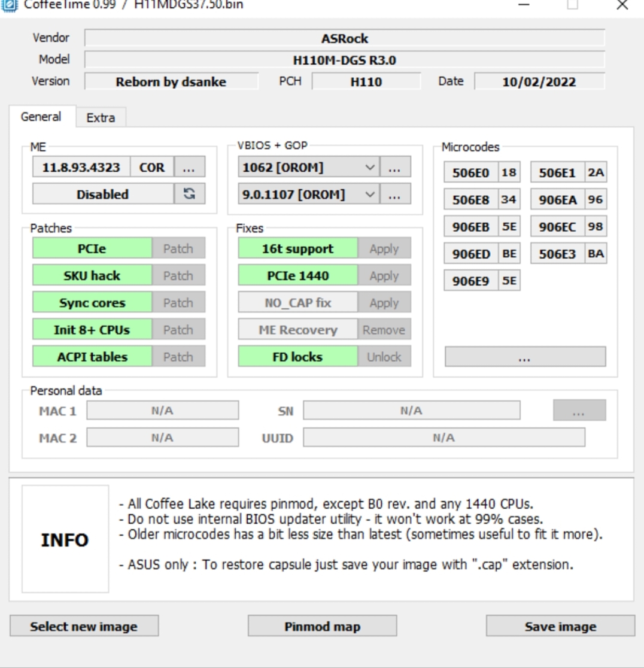Minimize the CoffeeTime window
644x668 pixels.
click(524, 5)
